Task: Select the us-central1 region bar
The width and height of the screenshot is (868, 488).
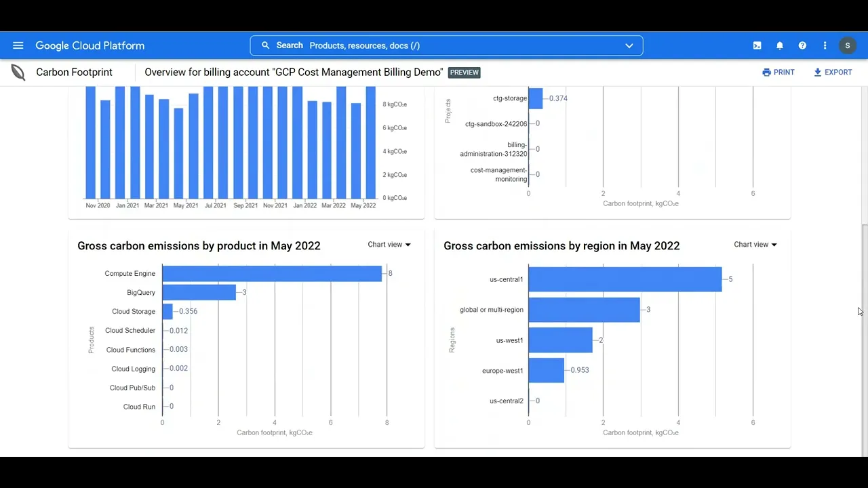Action: pyautogui.click(x=625, y=279)
